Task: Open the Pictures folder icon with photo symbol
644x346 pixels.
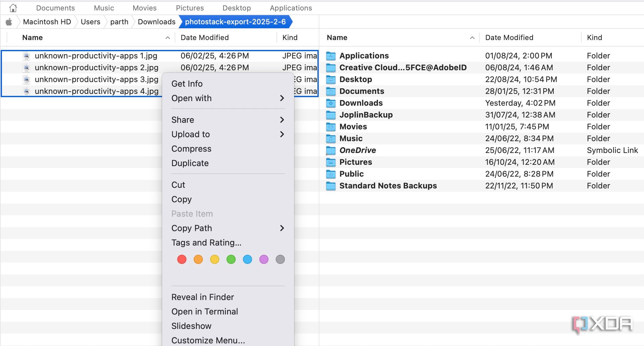Action: [332, 162]
